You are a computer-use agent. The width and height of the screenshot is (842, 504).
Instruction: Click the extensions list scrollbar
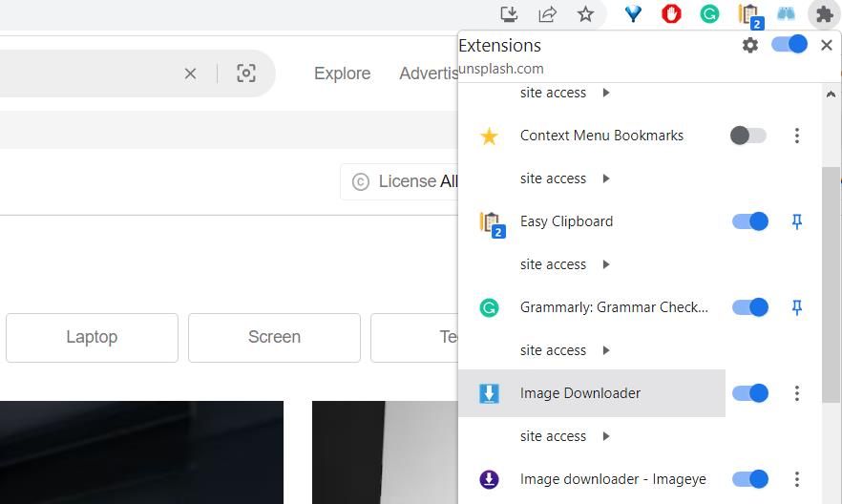[x=831, y=267]
